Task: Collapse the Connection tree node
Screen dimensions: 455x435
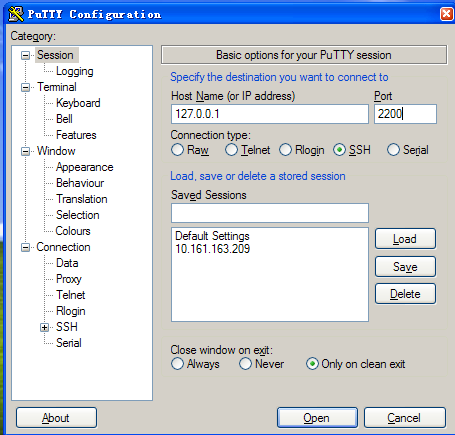Action: click(25, 247)
